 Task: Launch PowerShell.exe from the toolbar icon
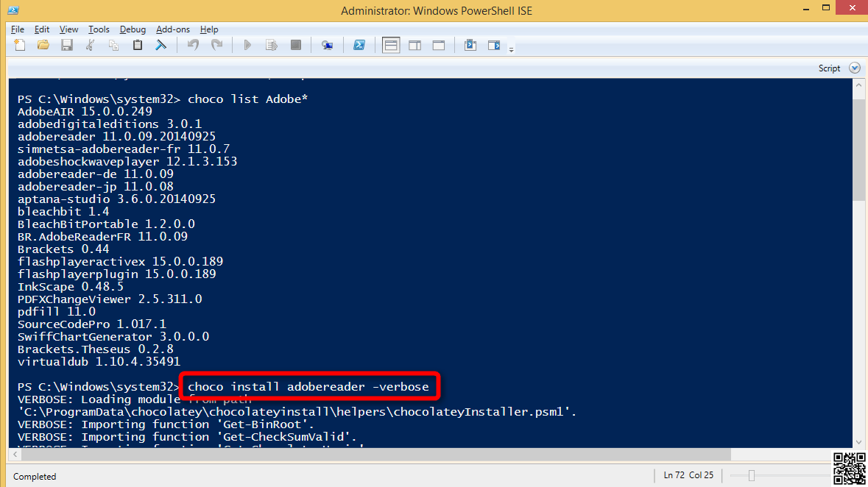(359, 46)
